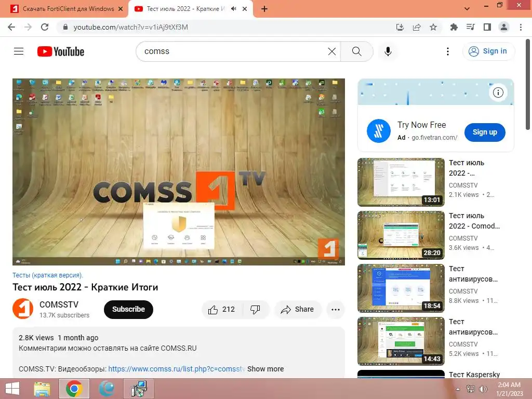Reload the current page
This screenshot has width=532, height=399.
(x=45, y=27)
